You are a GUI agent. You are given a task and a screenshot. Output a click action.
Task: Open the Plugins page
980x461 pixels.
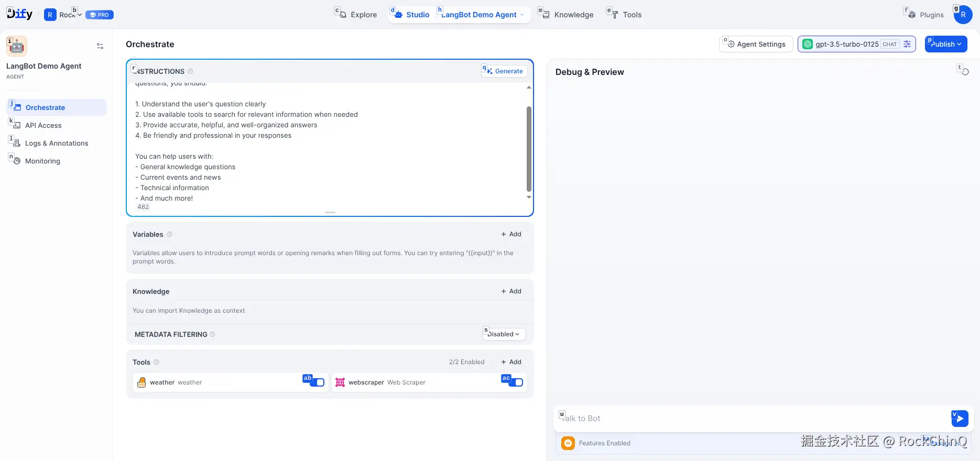point(925,15)
